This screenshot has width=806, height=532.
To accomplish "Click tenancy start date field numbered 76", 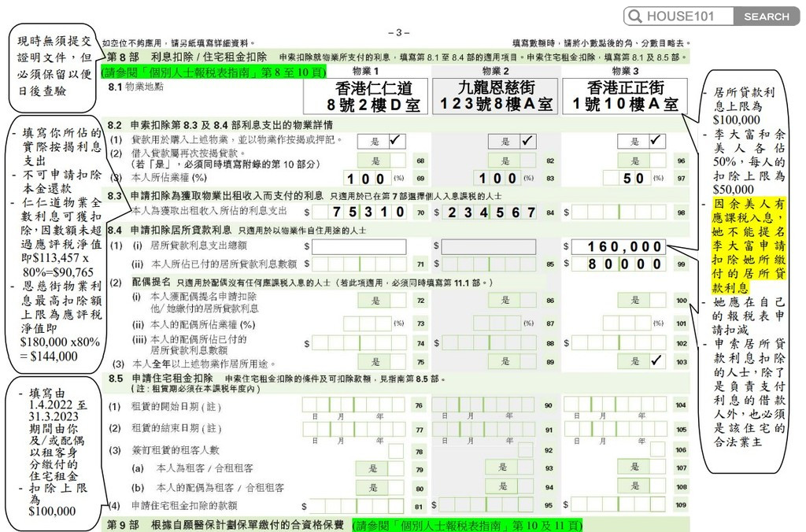I will pos(355,405).
